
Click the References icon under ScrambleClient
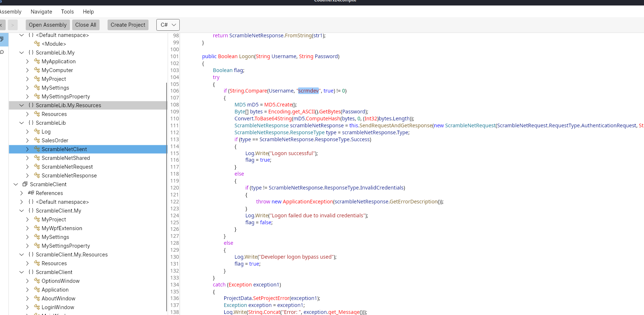[31, 193]
